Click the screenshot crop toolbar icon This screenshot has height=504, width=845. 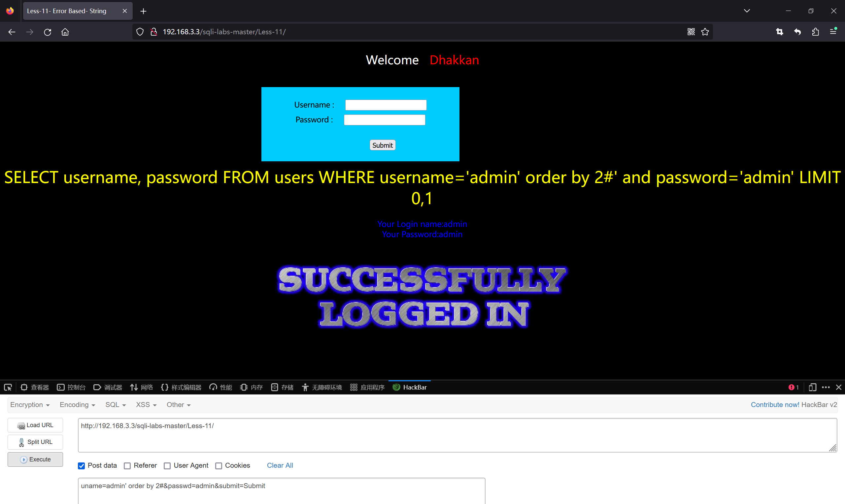(780, 32)
